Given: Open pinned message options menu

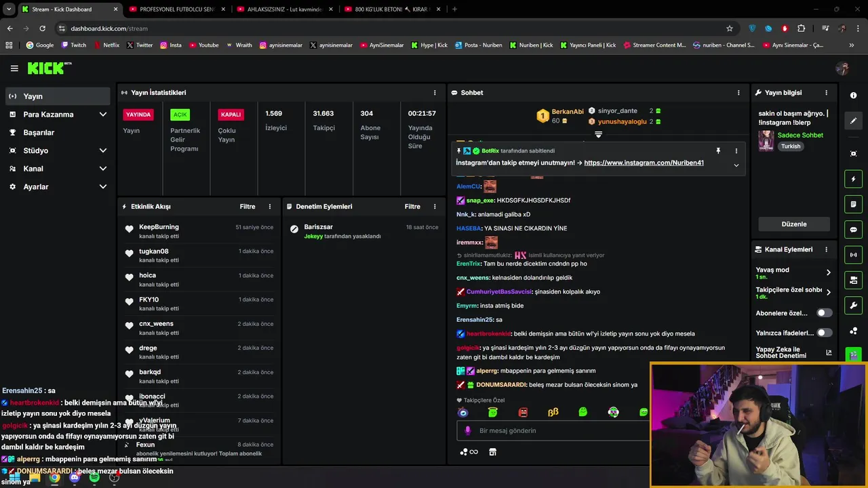Looking at the screenshot, I should point(736,151).
